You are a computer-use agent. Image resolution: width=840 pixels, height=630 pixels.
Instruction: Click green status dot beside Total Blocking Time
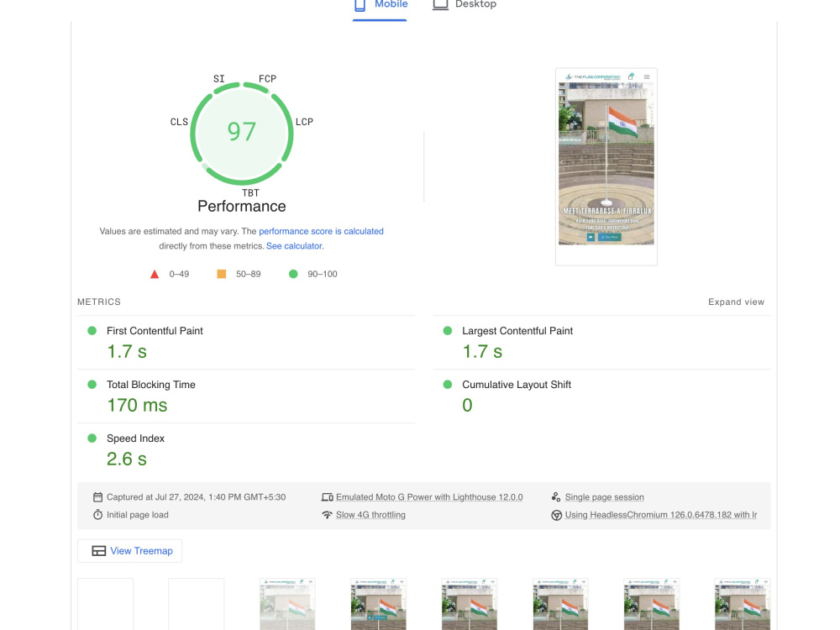(92, 385)
